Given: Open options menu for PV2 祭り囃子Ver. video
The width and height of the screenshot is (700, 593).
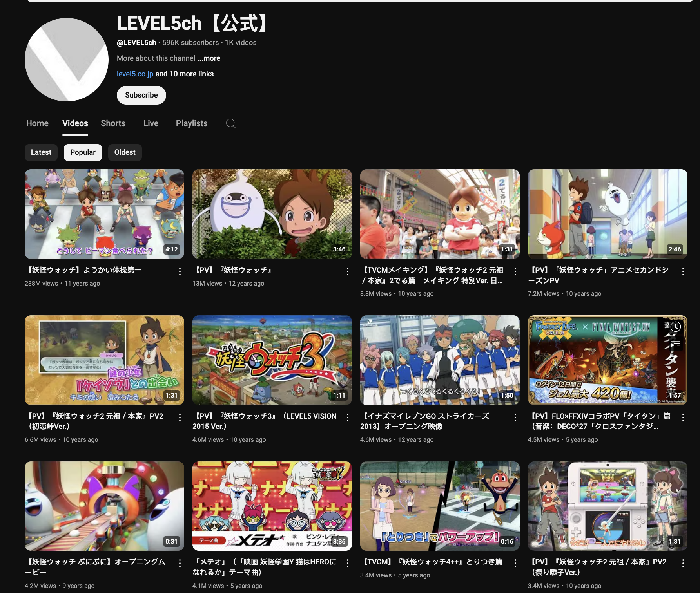Looking at the screenshot, I should 683,563.
